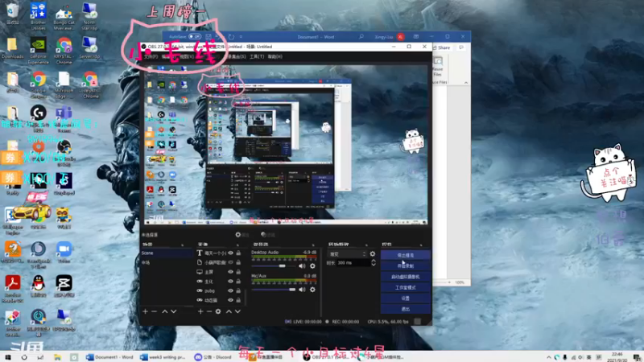Viewport: 644px width, 362px height.
Task: Open Desktop Audio settings gear
Action: [x=312, y=266]
